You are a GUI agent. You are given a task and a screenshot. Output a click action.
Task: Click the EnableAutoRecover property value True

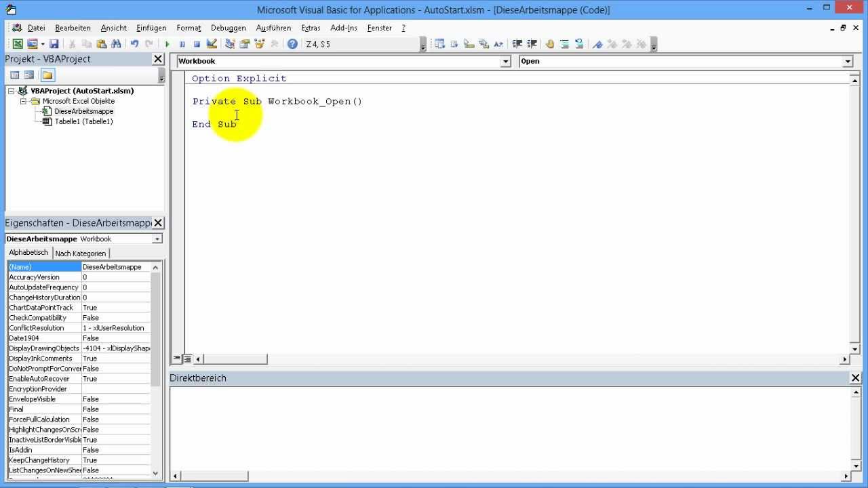pyautogui.click(x=116, y=379)
